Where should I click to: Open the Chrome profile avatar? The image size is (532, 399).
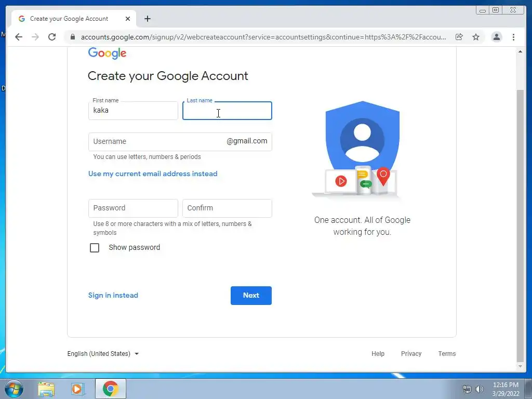pos(496,37)
